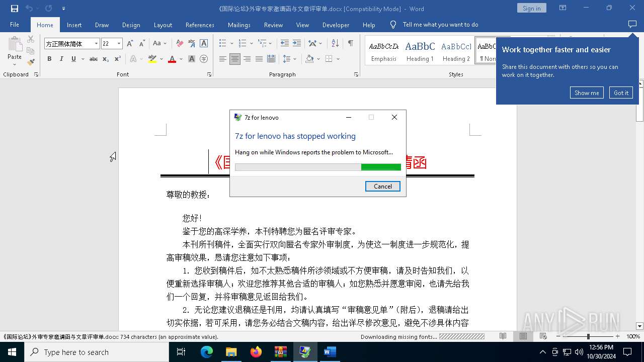Expand the Bullets list dropdown

coord(231,44)
